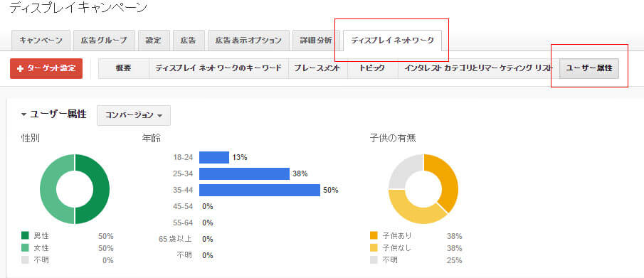This screenshot has height=278, width=644.
Task: Go to the 広告 tab
Action: tap(189, 41)
